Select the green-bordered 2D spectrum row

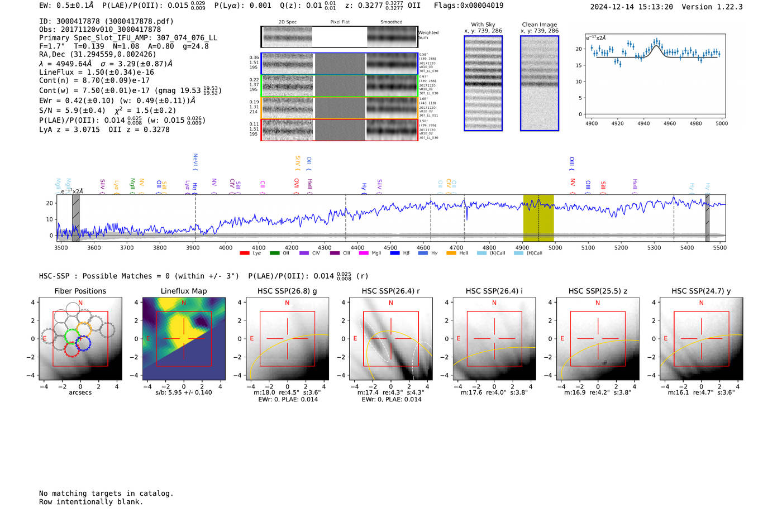tap(340, 86)
